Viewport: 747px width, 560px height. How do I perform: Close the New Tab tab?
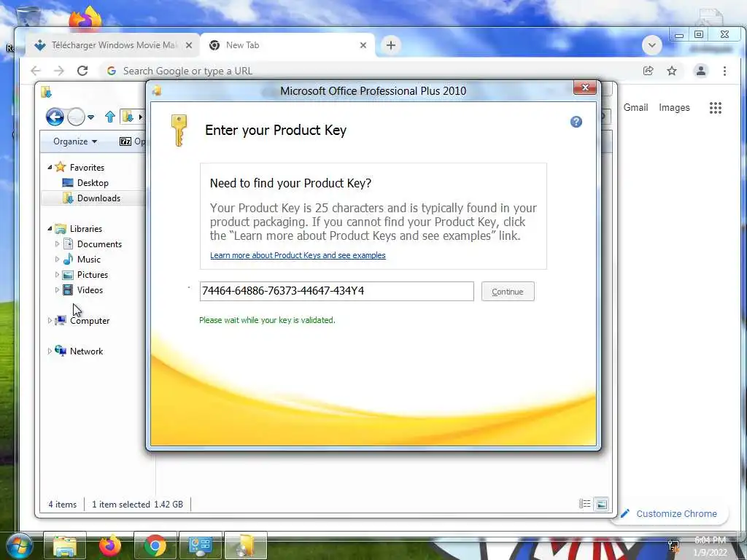363,45
